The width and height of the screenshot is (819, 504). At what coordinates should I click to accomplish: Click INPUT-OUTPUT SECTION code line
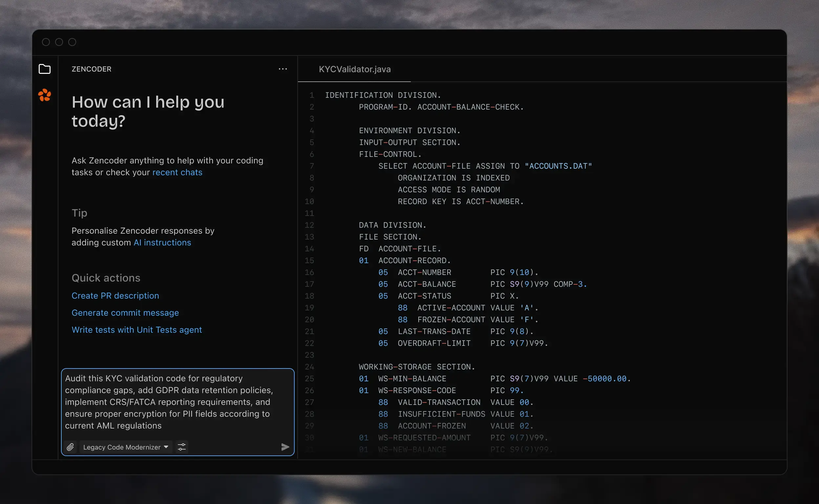pyautogui.click(x=410, y=142)
